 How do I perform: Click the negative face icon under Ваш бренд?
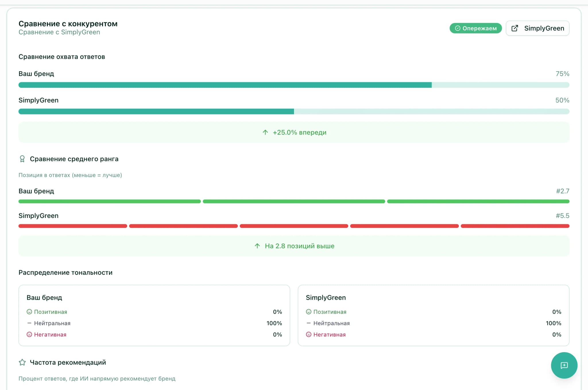click(x=29, y=334)
